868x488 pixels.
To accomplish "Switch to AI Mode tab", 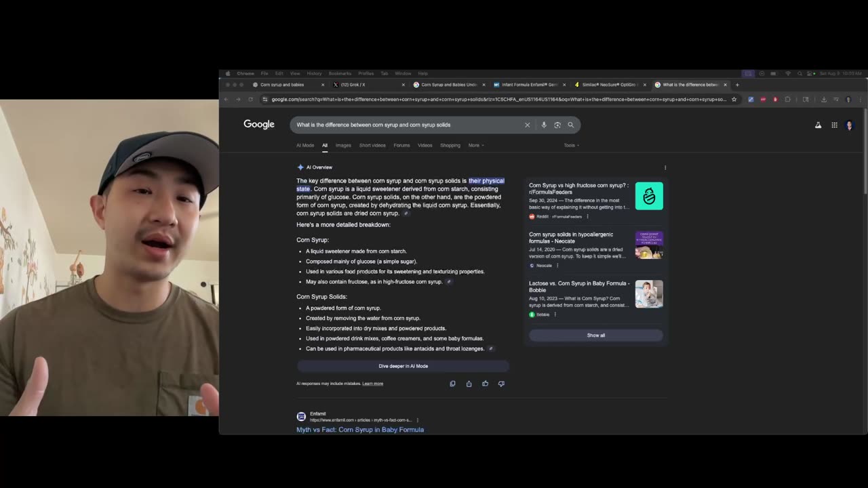I will pyautogui.click(x=305, y=145).
